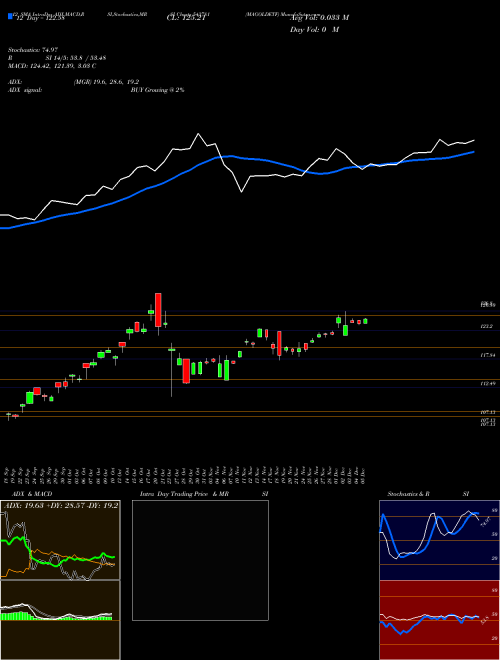Click the 'Intra Day Trading Price & MR' title
500x660 pixels.
[185, 494]
